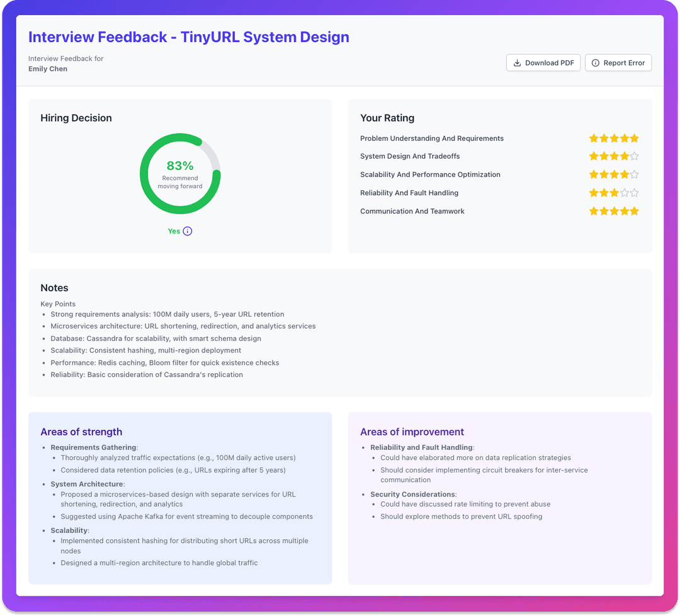This screenshot has width=680, height=616.
Task: Click the Areas of improvement heading
Action: [x=412, y=432]
